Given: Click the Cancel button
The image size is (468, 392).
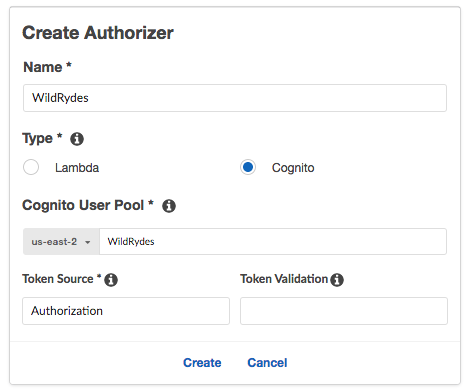Looking at the screenshot, I should [x=267, y=363].
